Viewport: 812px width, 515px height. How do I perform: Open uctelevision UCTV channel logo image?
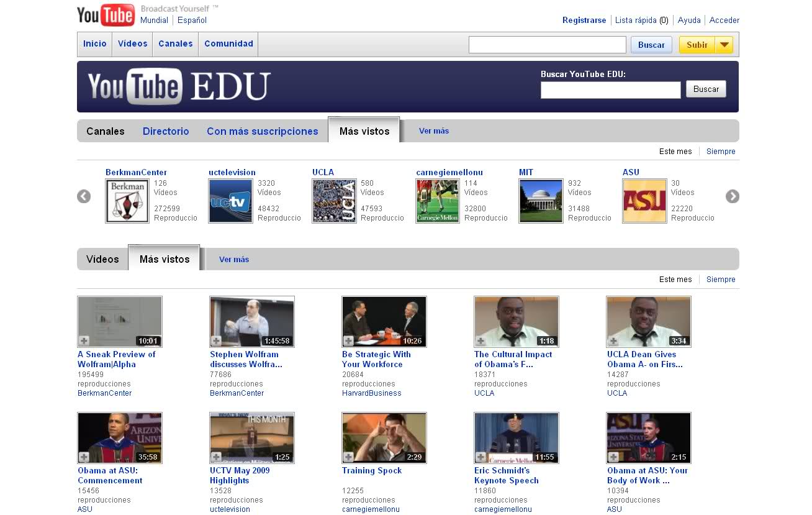pyautogui.click(x=231, y=201)
